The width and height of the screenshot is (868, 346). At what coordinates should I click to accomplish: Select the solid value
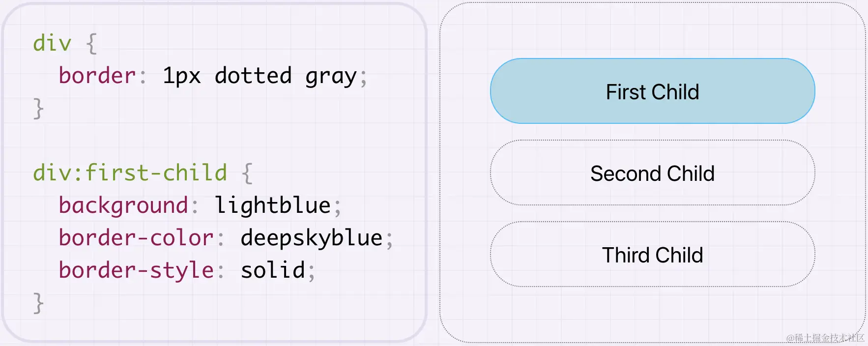point(273,270)
